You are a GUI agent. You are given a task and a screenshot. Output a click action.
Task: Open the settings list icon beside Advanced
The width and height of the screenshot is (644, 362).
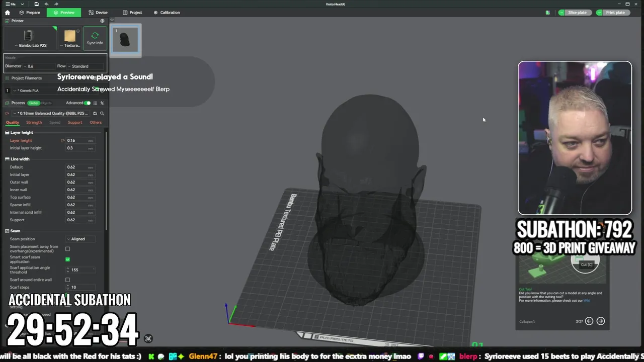(x=95, y=103)
